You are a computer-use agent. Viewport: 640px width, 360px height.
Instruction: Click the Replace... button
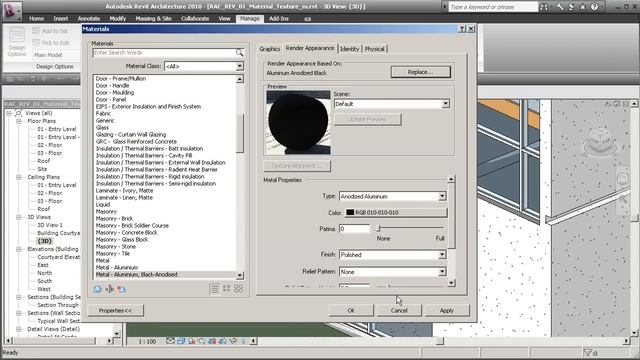(420, 72)
